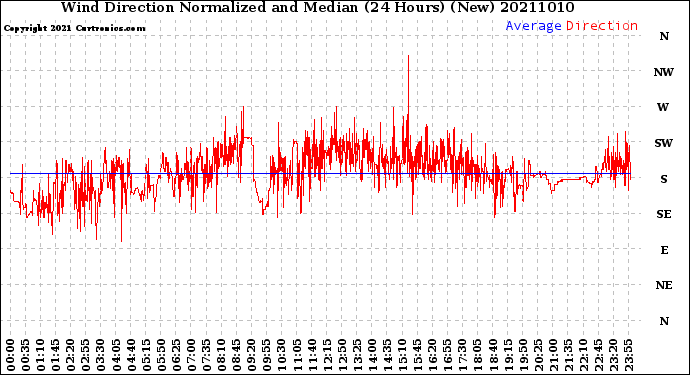Image resolution: width=690 pixels, height=375 pixels.
Task: Click the 03:30 time axis label
Action: pos(101,355)
